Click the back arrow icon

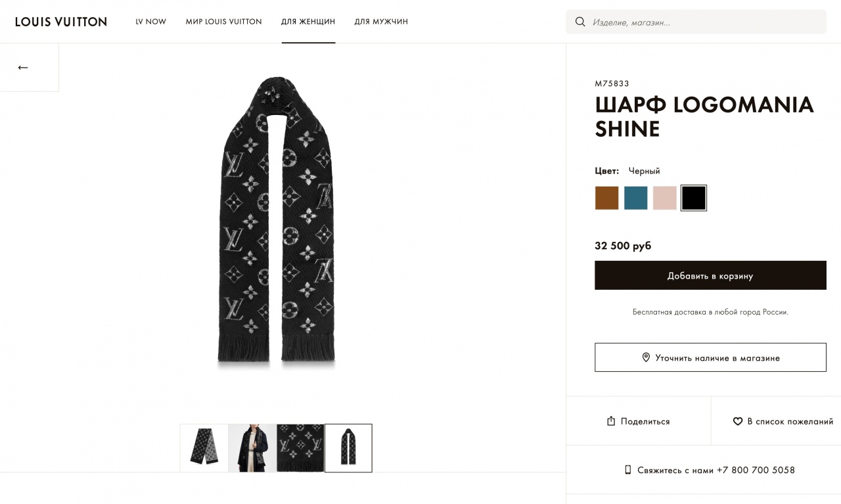[23, 68]
